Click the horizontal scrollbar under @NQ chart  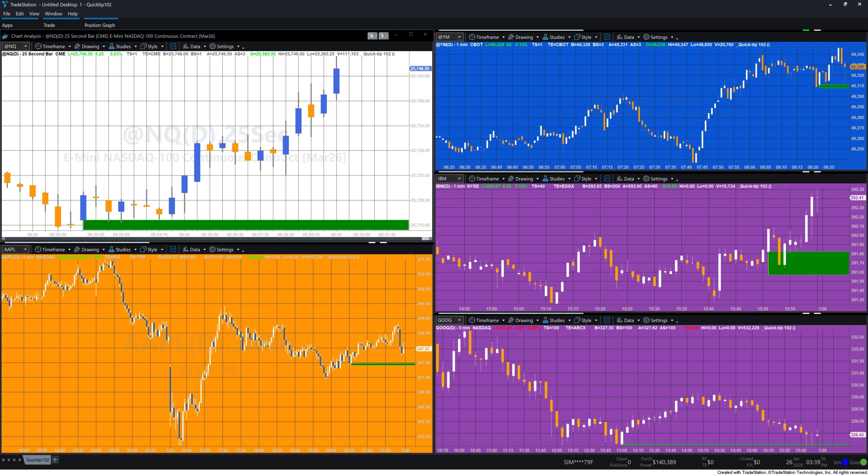click(x=217, y=239)
